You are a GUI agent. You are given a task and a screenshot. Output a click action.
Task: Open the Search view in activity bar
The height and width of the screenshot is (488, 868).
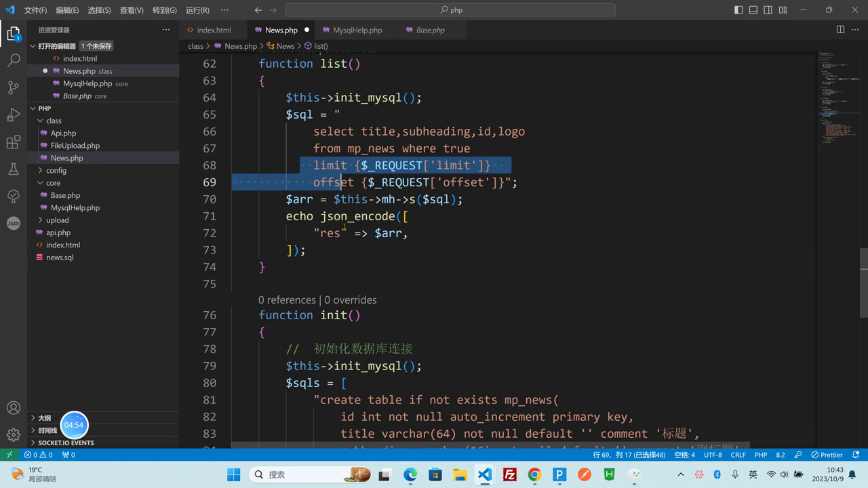pyautogui.click(x=14, y=60)
